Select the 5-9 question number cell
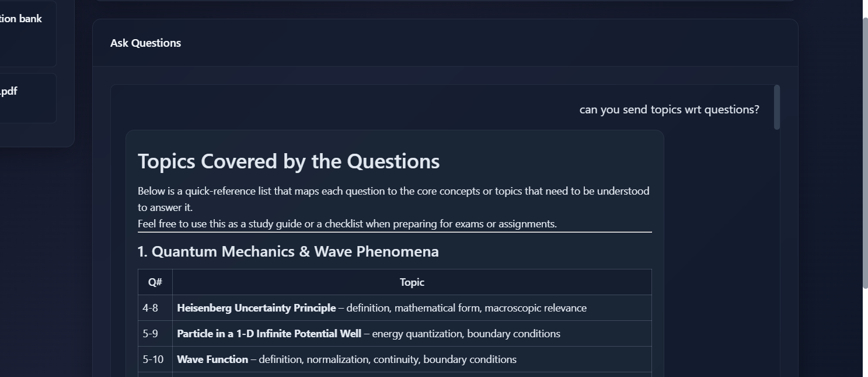Image resolution: width=868 pixels, height=377 pixels. (155, 334)
